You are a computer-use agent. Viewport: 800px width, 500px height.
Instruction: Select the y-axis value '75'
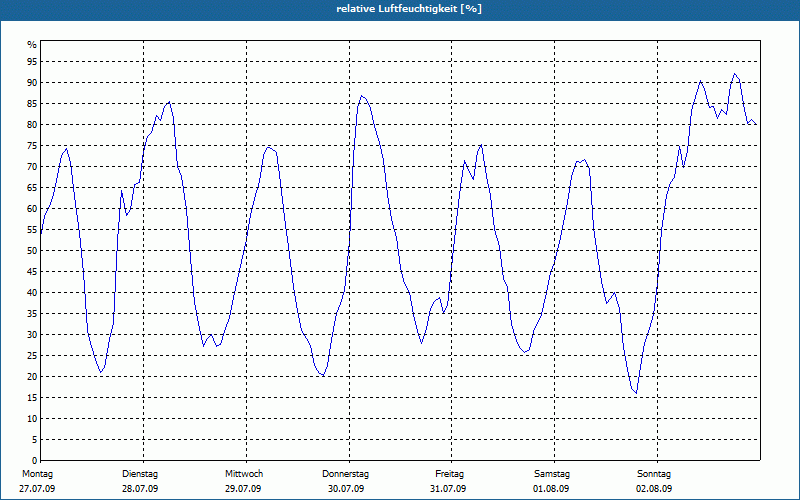[32, 145]
